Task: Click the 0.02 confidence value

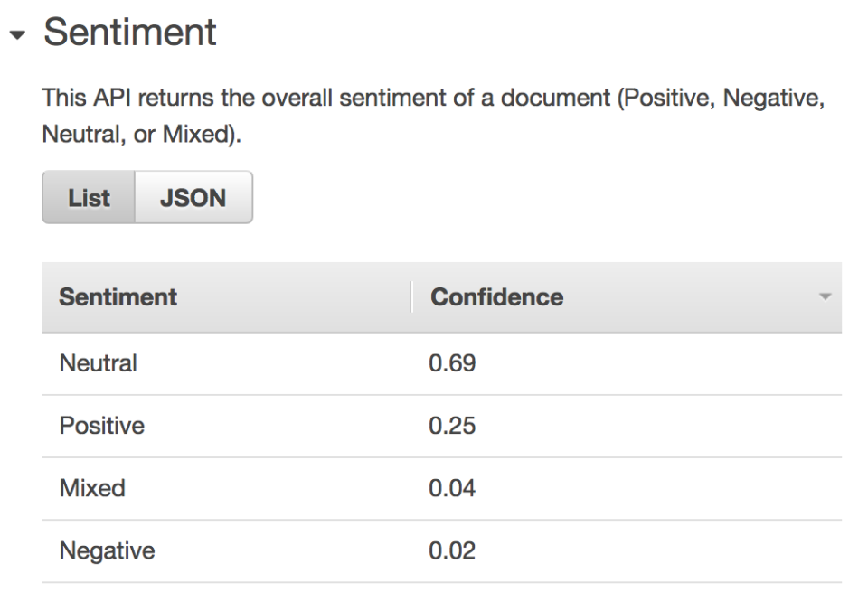Action: 452,551
